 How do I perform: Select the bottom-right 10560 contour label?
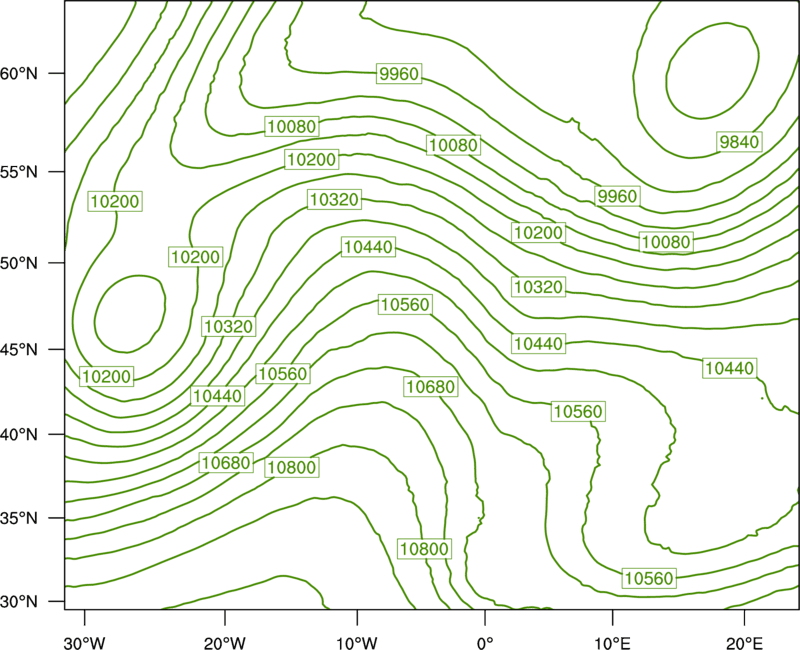649,578
